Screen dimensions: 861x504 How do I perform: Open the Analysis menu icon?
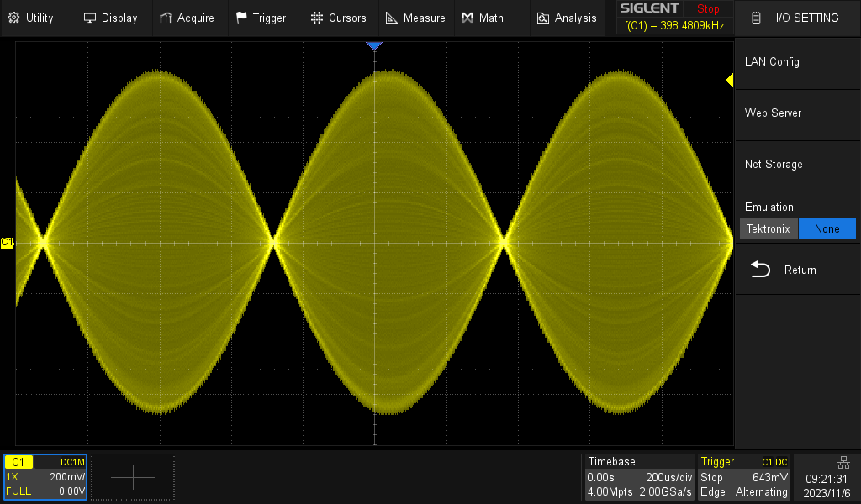543,18
